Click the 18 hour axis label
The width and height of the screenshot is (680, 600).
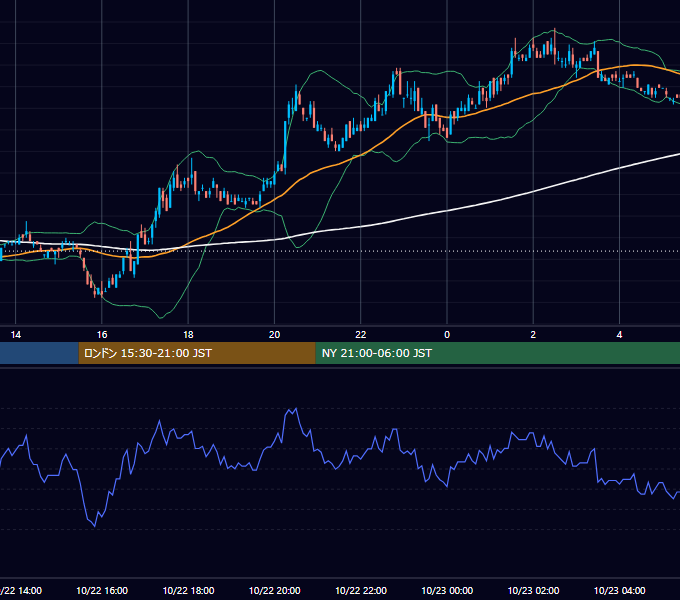coord(188,335)
